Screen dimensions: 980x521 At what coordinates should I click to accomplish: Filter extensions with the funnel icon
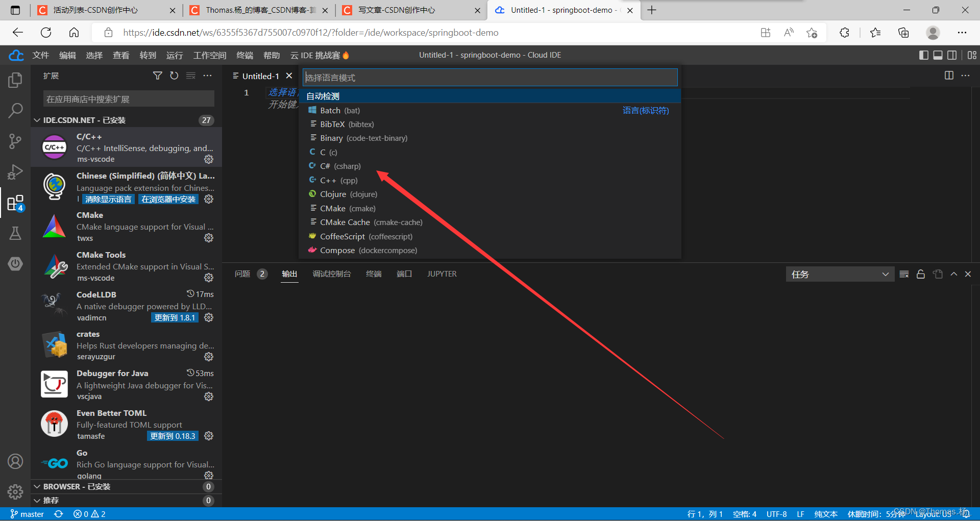(158, 76)
